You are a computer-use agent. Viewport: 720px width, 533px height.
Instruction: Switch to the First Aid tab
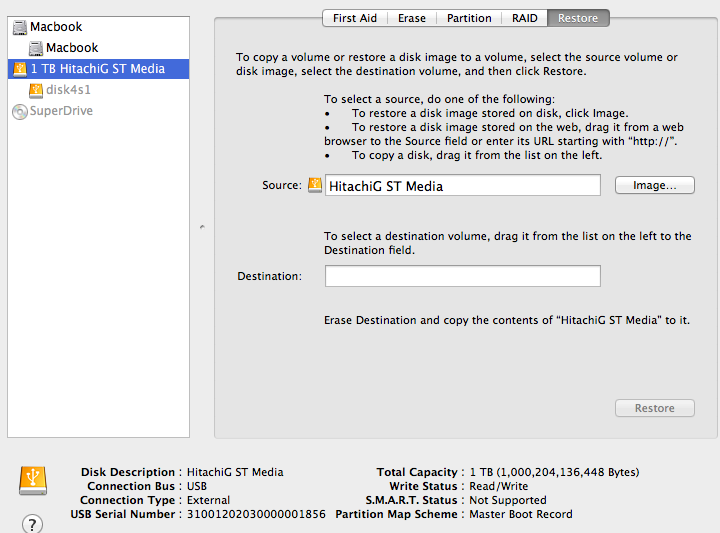(355, 18)
